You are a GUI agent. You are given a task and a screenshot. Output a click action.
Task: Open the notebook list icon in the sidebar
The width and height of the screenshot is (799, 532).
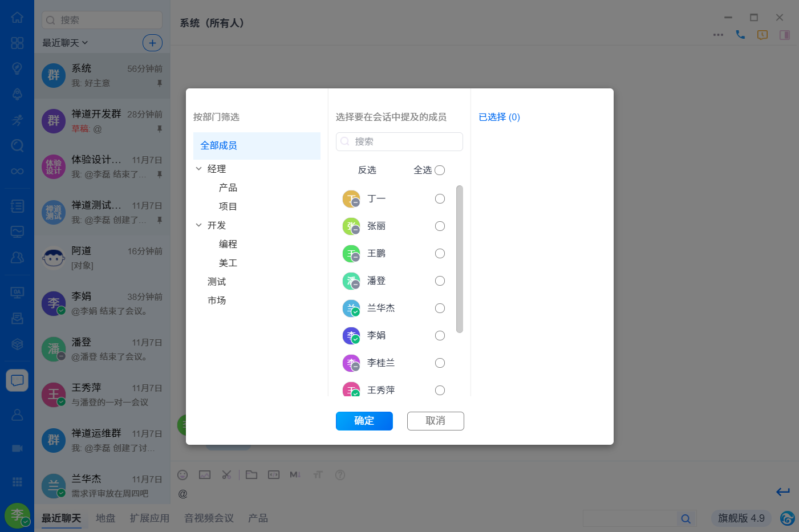pyautogui.click(x=17, y=206)
